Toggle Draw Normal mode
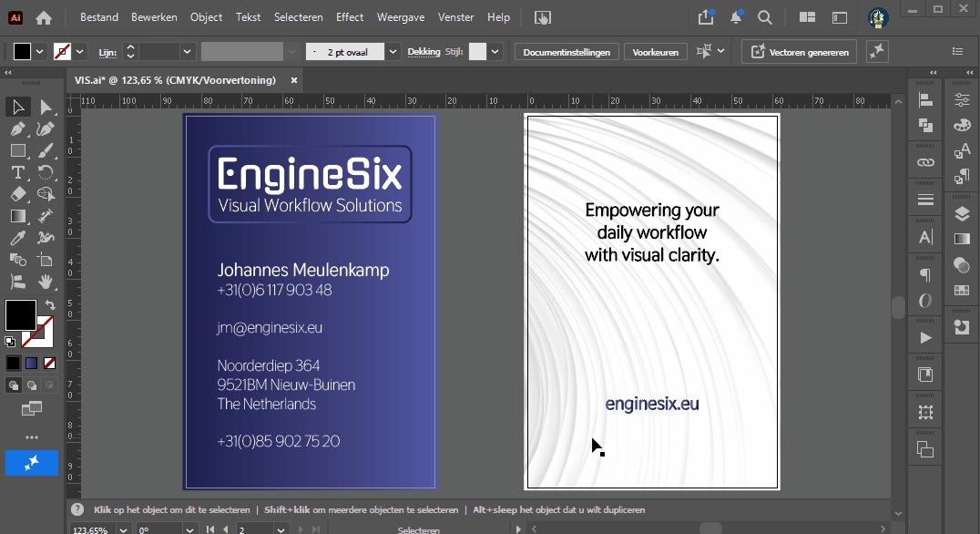The width and height of the screenshot is (980, 534). [13, 385]
